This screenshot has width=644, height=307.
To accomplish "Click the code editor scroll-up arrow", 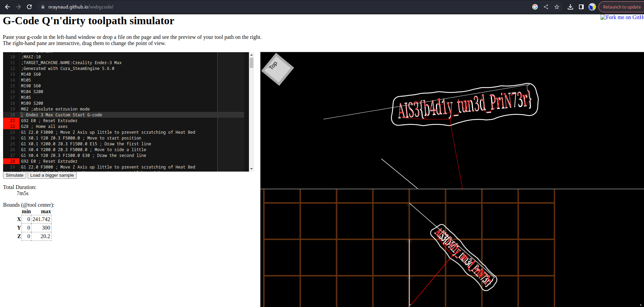I will coord(251,55).
